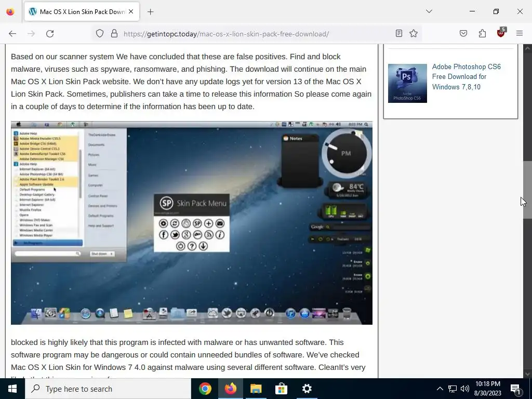List all tabs with the dropdown chevron
This screenshot has height=399, width=532.
coord(429,11)
